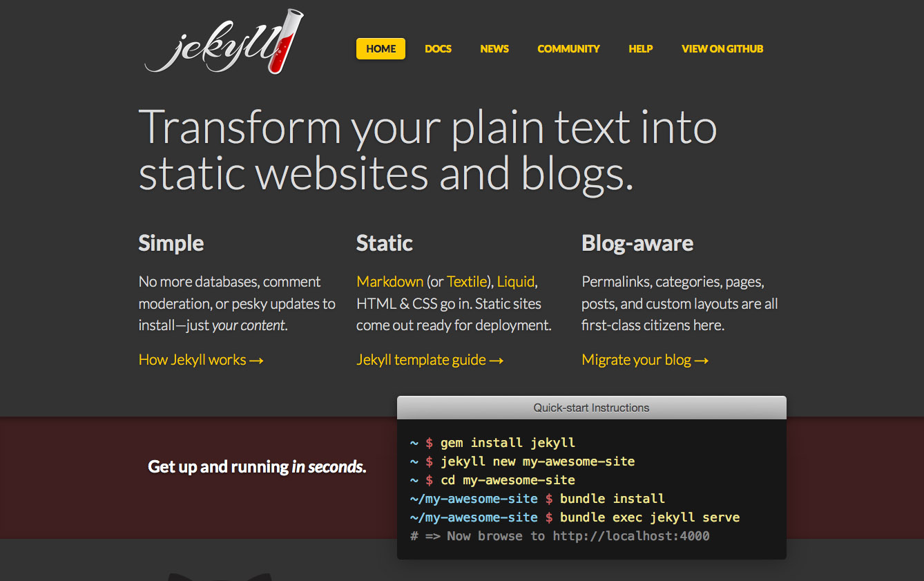This screenshot has height=581, width=924.
Task: Click 'How Jekyll works' link
Action: (x=201, y=360)
